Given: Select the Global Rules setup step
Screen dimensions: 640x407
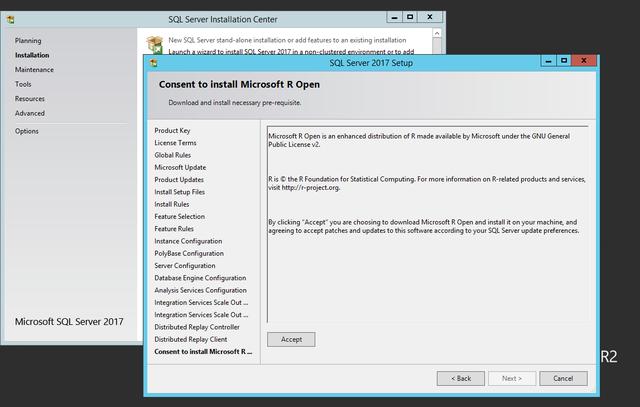Looking at the screenshot, I should pyautogui.click(x=173, y=155).
